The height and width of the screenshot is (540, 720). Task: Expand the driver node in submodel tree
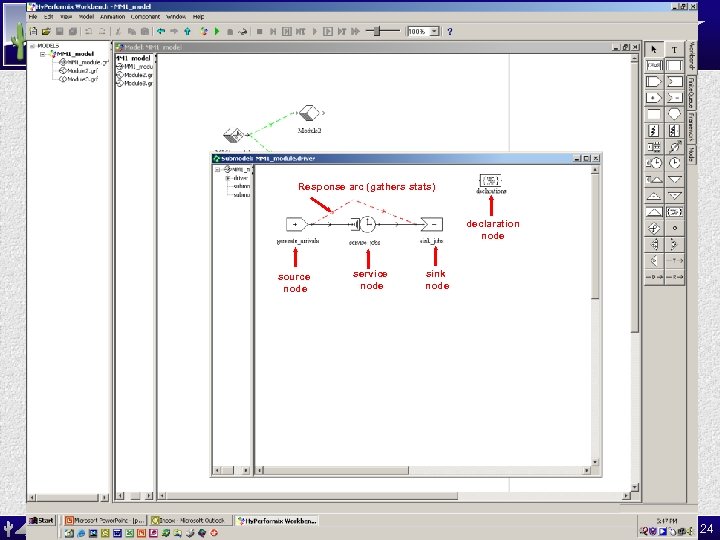(x=228, y=178)
